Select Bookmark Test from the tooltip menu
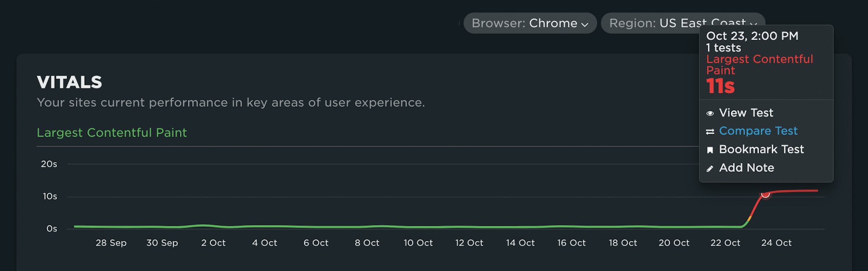This screenshot has width=868, height=271. [x=761, y=149]
